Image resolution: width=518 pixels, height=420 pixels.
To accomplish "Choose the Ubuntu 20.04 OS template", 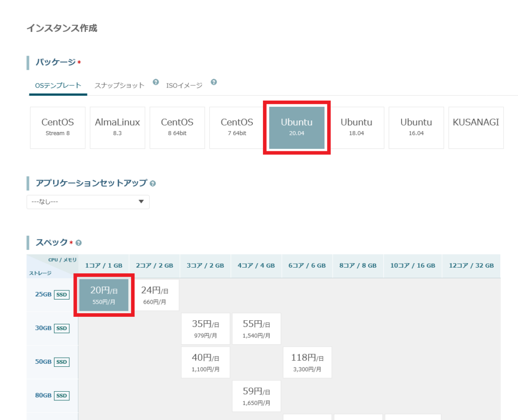I will (297, 128).
